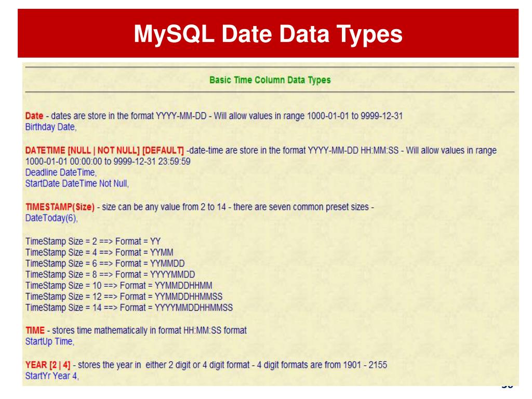Click the range text '1000-01-01 00:00:00 to 9999-12-31 23:59:59'

pyautogui.click(x=108, y=162)
